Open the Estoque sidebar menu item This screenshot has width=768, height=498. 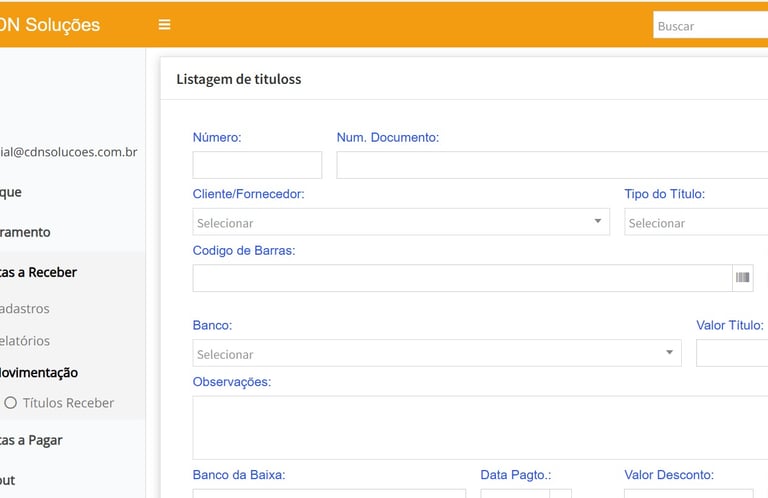(x=12, y=192)
